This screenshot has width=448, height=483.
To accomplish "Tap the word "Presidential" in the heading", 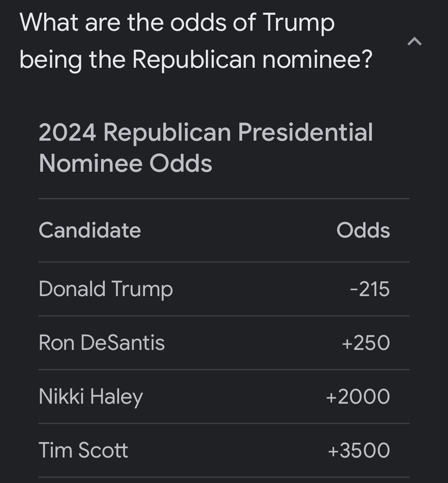I will [x=305, y=132].
